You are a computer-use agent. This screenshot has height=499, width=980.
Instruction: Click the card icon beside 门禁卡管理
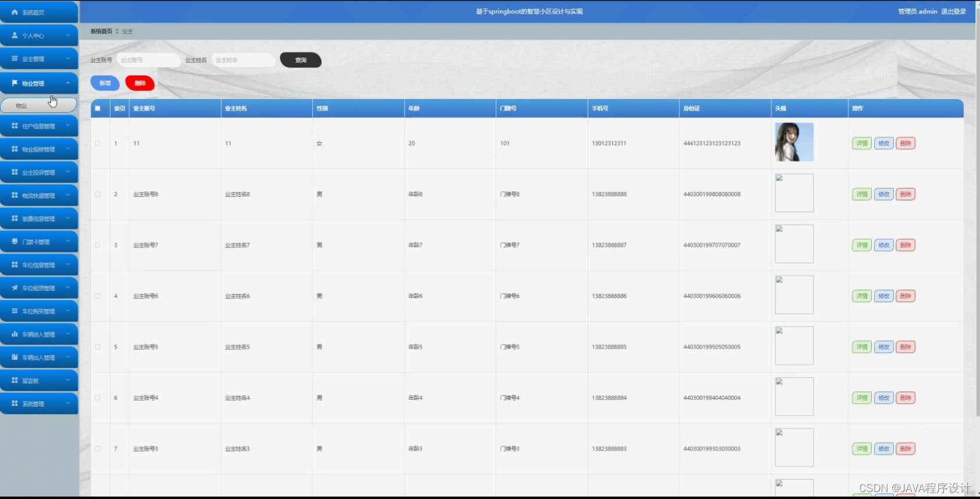(x=15, y=241)
